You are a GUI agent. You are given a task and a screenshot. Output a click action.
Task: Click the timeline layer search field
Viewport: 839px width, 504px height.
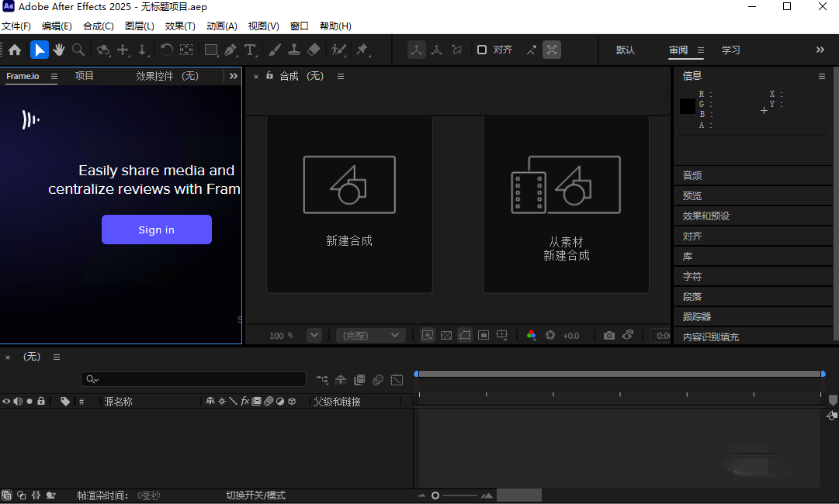tap(193, 379)
